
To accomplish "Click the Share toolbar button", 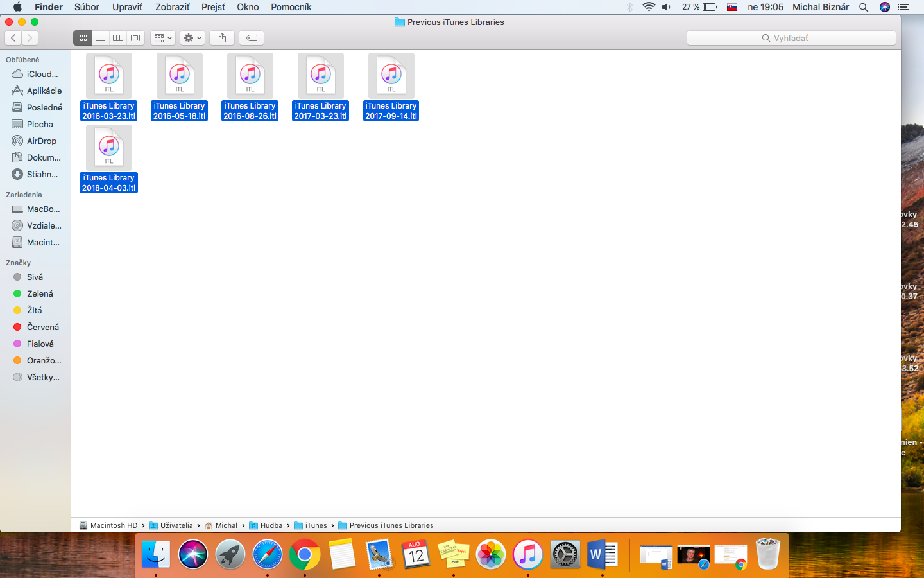I will (x=222, y=38).
